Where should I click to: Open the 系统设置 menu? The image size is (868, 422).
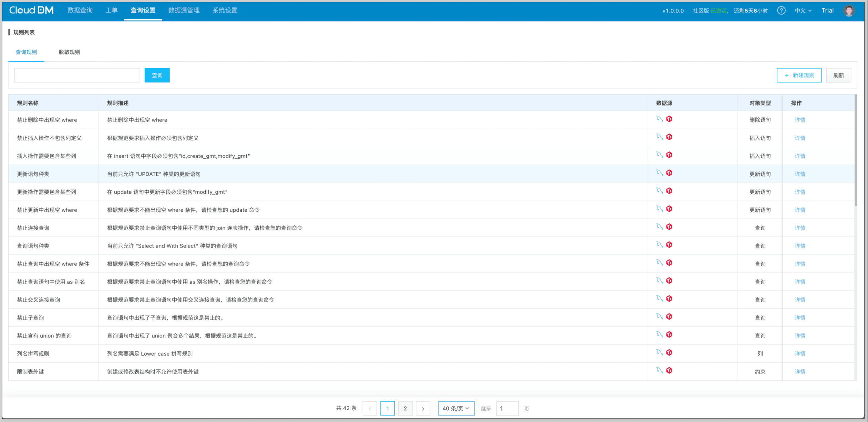pyautogui.click(x=225, y=10)
